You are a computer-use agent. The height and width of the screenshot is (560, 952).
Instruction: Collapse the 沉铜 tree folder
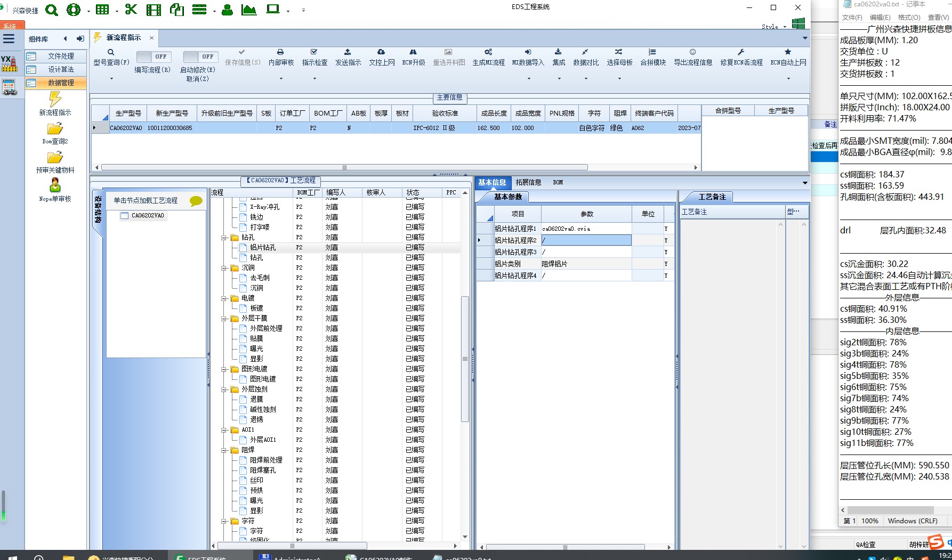225,268
